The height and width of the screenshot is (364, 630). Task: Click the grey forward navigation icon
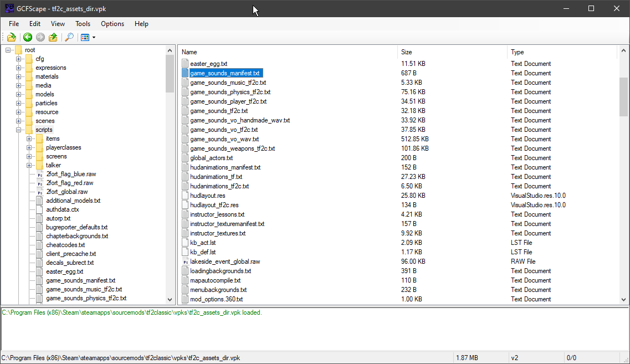pyautogui.click(x=40, y=37)
